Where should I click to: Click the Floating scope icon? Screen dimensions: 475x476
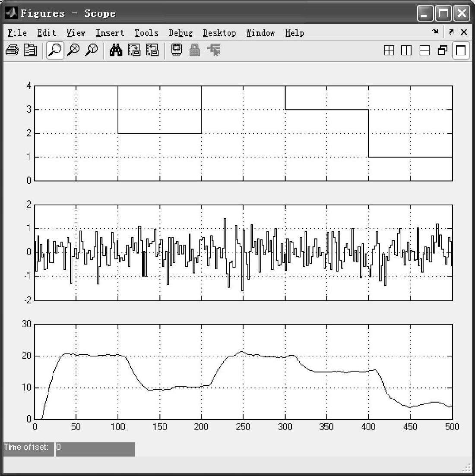pyautogui.click(x=177, y=50)
